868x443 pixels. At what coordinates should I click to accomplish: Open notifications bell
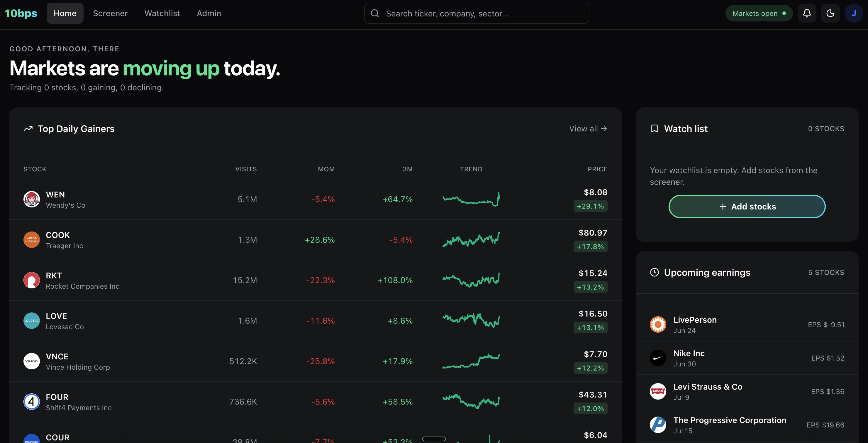807,13
